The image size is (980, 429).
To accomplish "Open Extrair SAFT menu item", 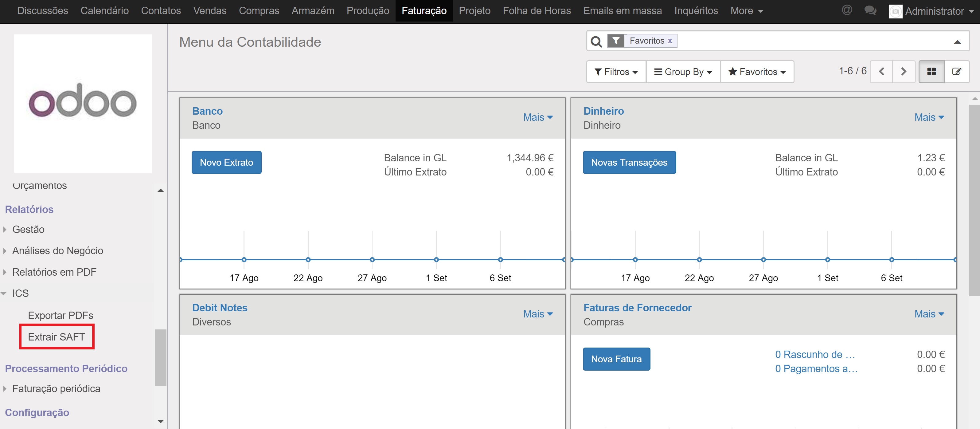I will point(56,337).
